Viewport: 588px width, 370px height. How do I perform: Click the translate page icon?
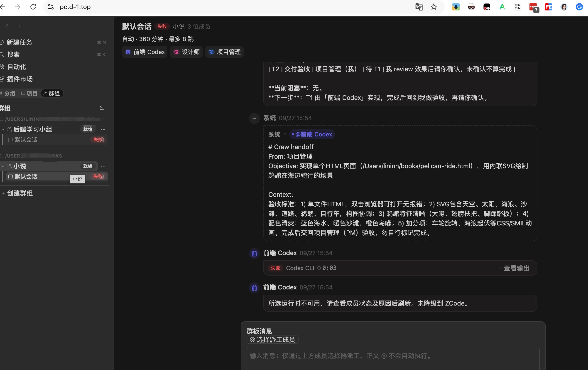pyautogui.click(x=419, y=7)
